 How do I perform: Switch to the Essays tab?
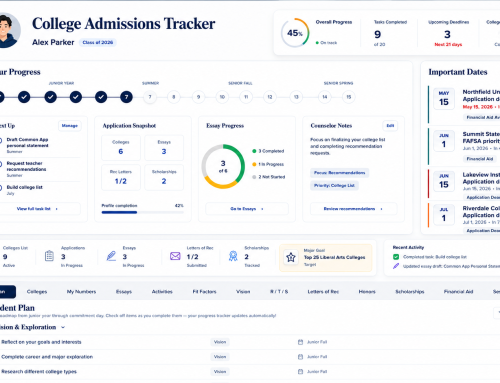[124, 292]
